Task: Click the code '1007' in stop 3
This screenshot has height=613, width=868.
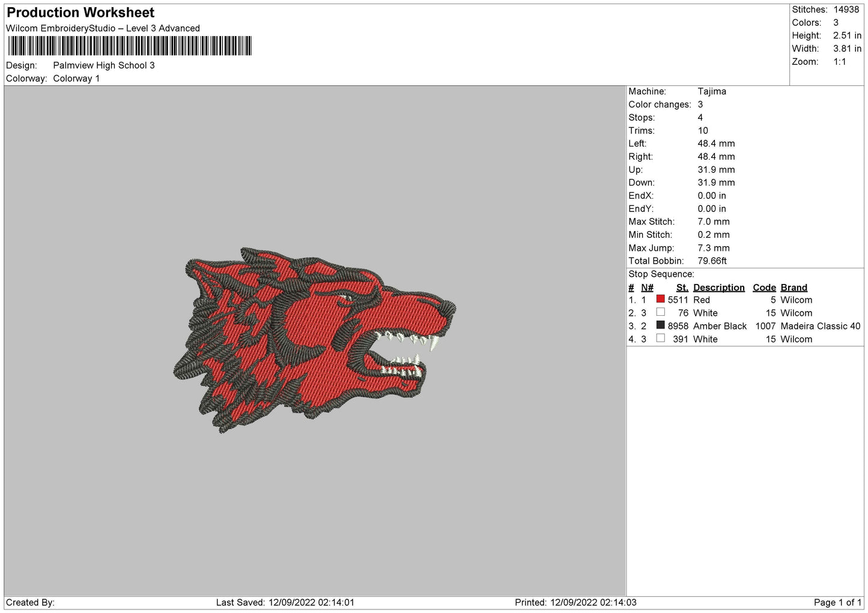Action: (x=765, y=326)
